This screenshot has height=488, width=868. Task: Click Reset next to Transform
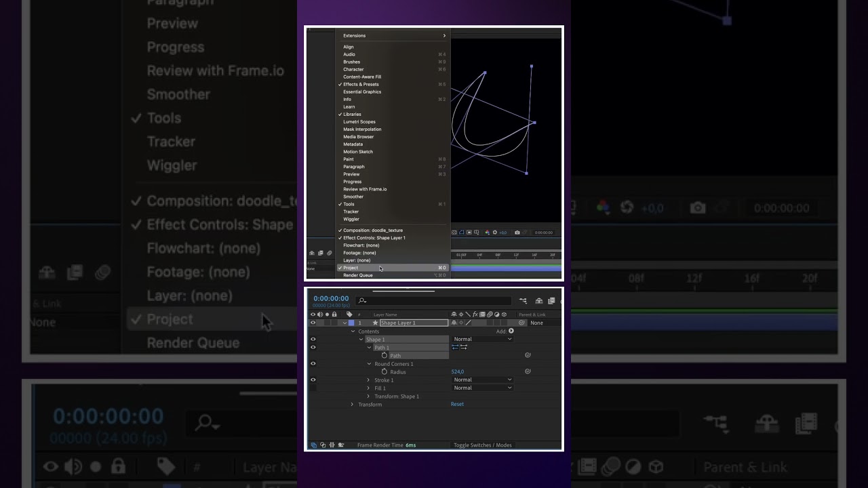coord(457,404)
